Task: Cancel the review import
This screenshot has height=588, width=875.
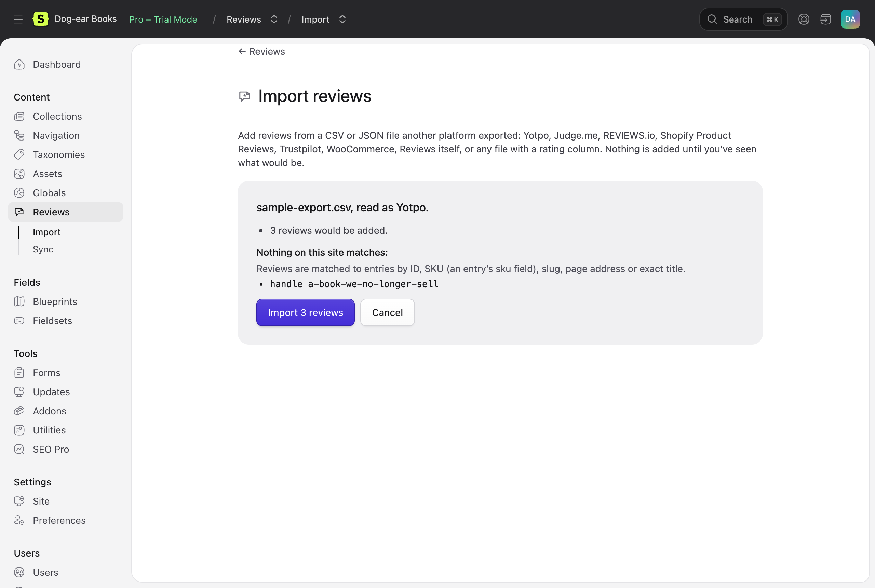Action: coord(387,312)
